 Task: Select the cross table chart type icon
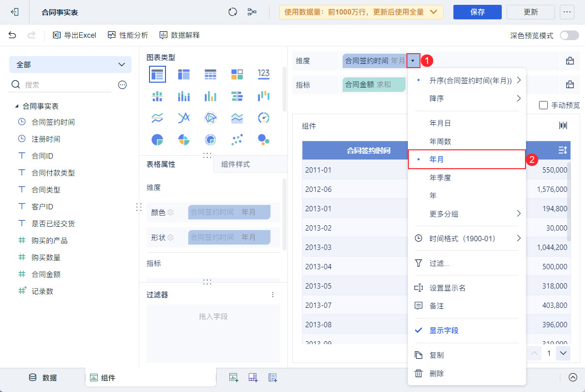(184, 74)
